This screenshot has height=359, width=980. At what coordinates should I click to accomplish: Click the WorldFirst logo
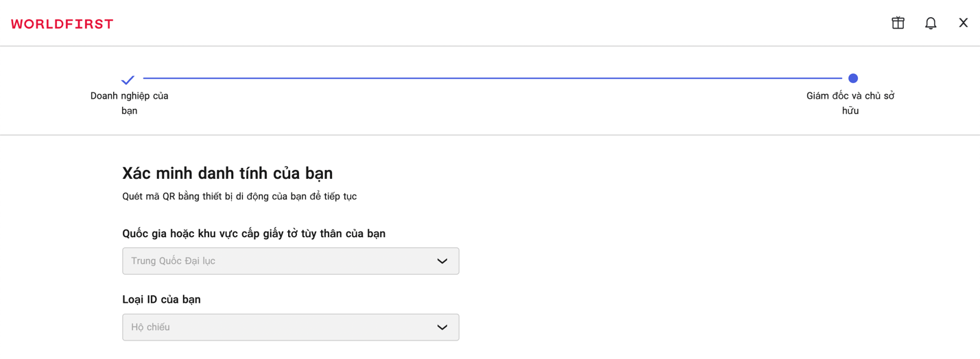coord(62,24)
